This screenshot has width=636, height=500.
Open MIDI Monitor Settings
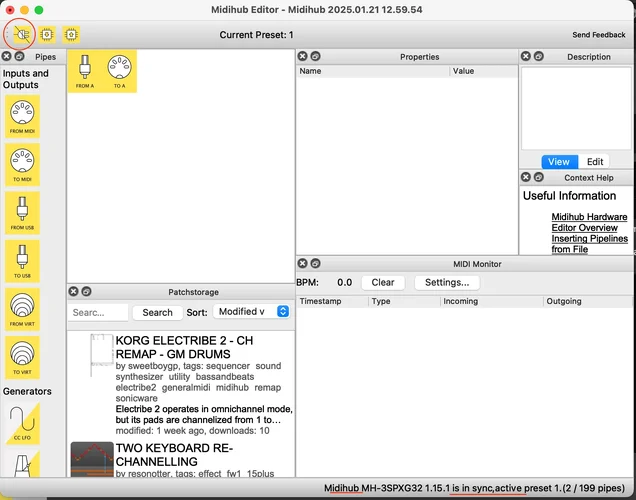447,282
